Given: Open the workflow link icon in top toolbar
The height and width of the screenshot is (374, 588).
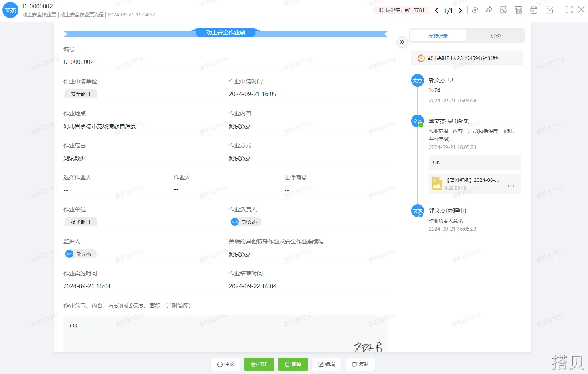Looking at the screenshot, I should (x=475, y=10).
